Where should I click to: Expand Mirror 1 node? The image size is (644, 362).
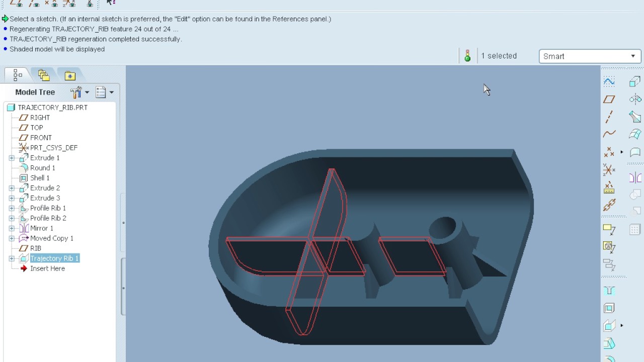click(x=12, y=228)
